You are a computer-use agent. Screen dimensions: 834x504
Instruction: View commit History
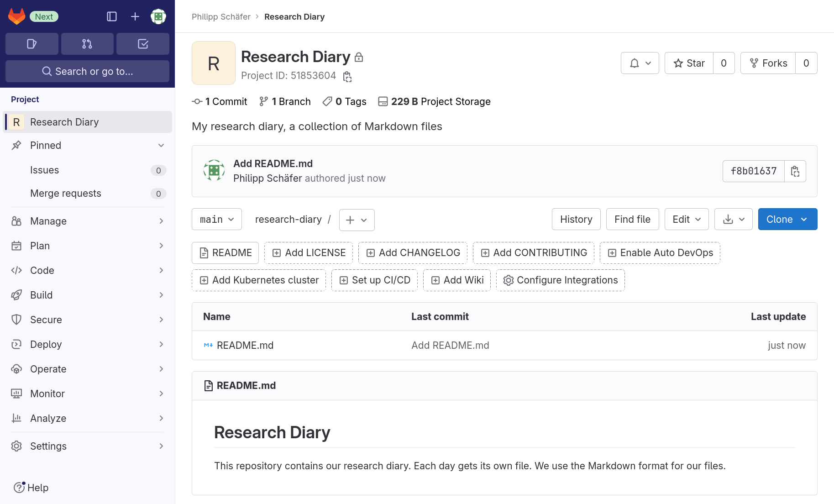pyautogui.click(x=576, y=219)
